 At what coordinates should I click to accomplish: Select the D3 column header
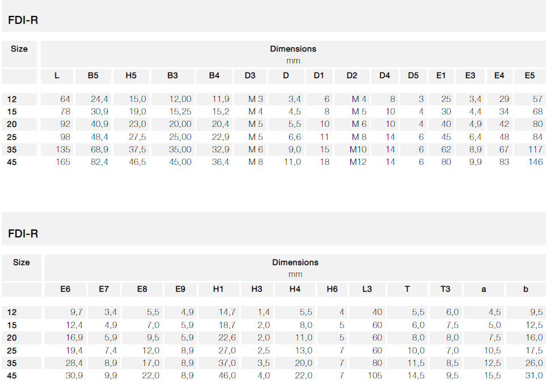tap(250, 75)
